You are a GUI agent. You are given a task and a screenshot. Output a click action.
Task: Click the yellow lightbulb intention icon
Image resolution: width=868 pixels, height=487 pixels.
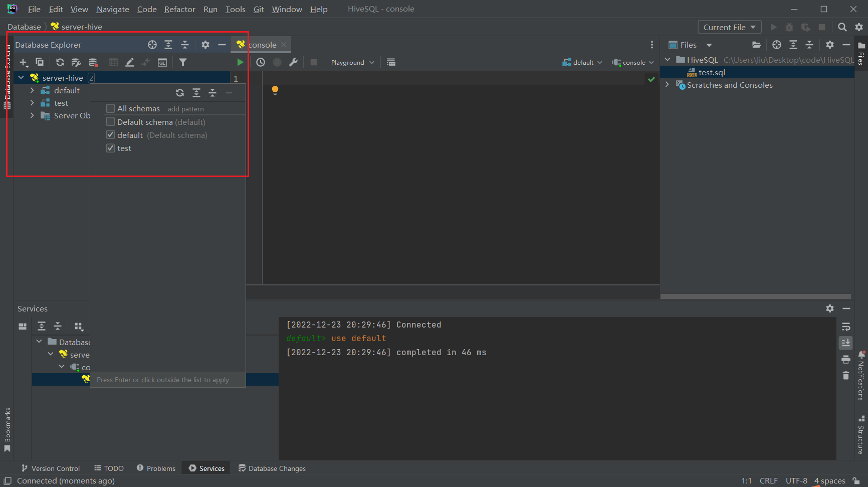click(275, 90)
